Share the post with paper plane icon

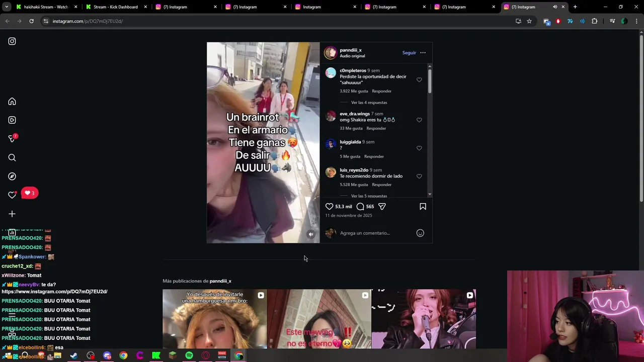[382, 207]
